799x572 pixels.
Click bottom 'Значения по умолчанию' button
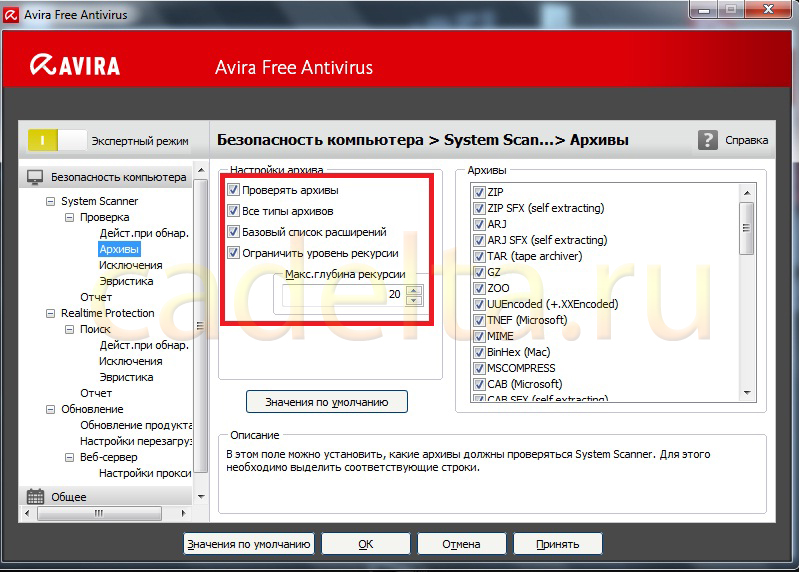point(249,544)
